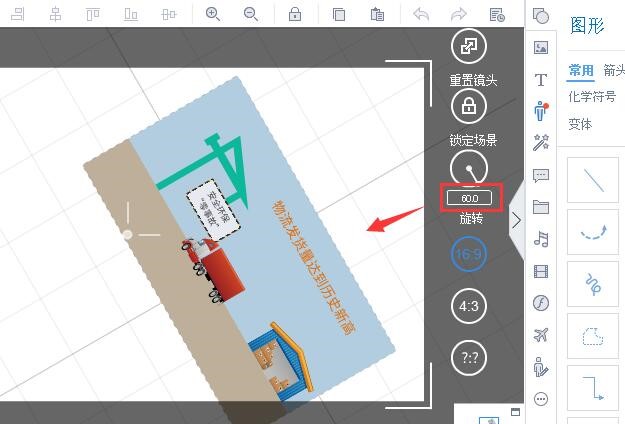
Task: Open the film strip video panel
Action: click(x=541, y=271)
